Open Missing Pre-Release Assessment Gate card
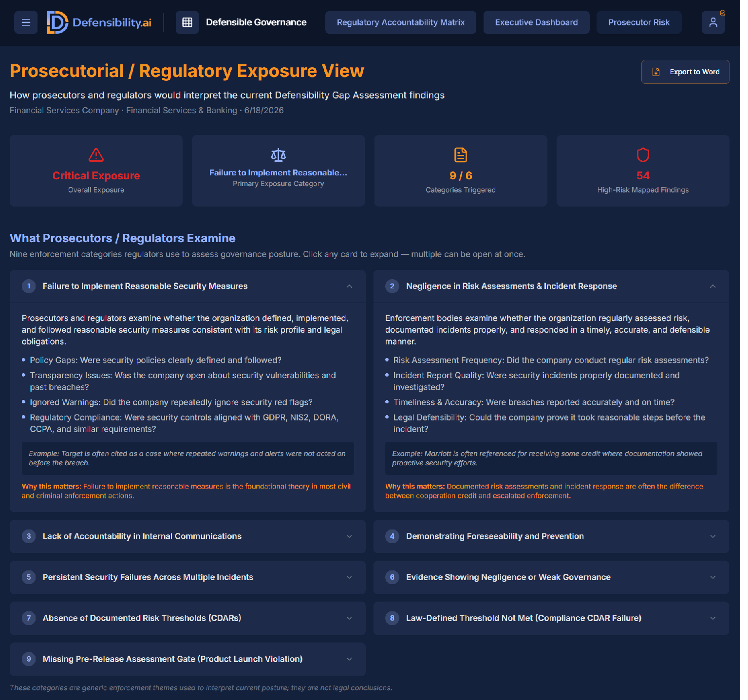Image resolution: width=748 pixels, height=700 pixels. (x=188, y=659)
